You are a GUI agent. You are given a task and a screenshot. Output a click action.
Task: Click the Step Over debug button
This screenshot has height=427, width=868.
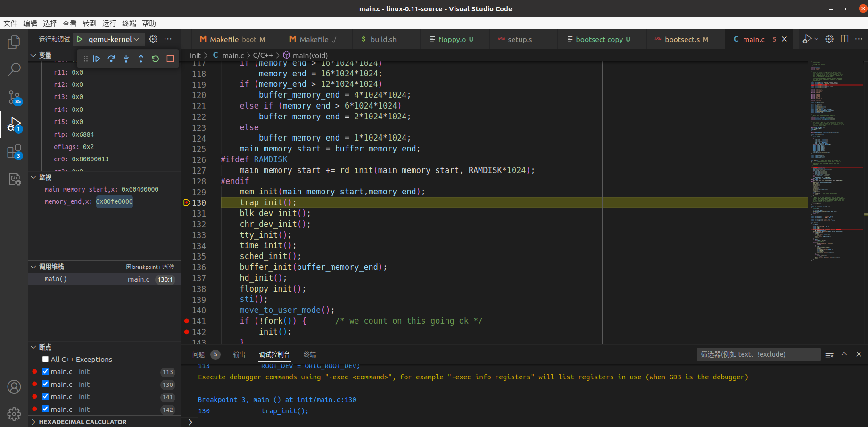(111, 59)
